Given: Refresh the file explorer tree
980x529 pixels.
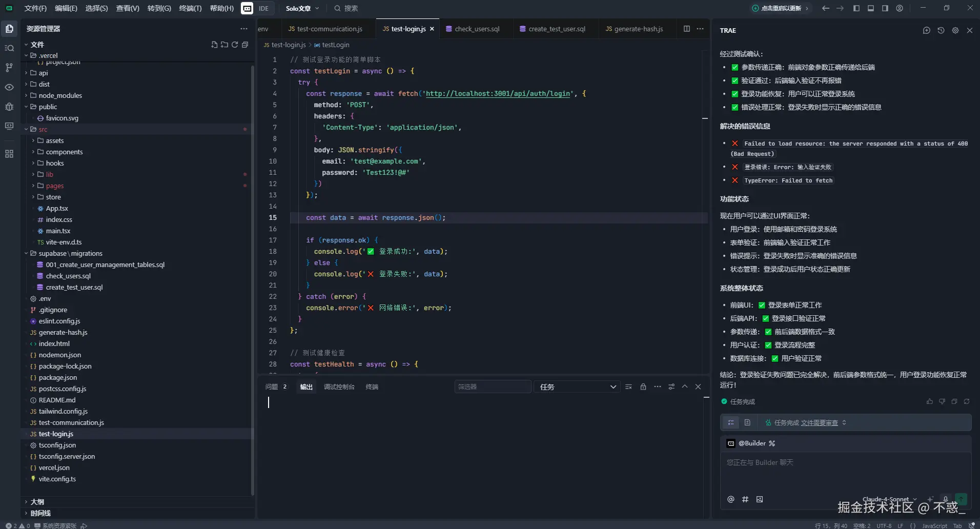Looking at the screenshot, I should coord(235,45).
